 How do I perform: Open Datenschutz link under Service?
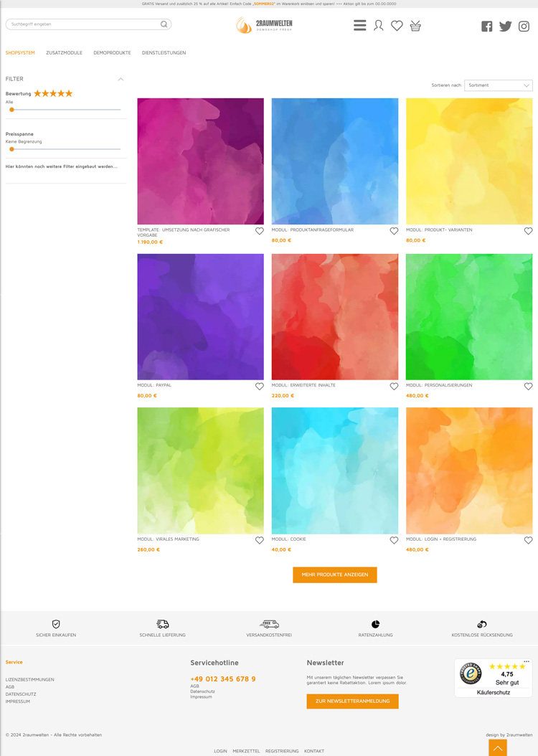click(21, 694)
